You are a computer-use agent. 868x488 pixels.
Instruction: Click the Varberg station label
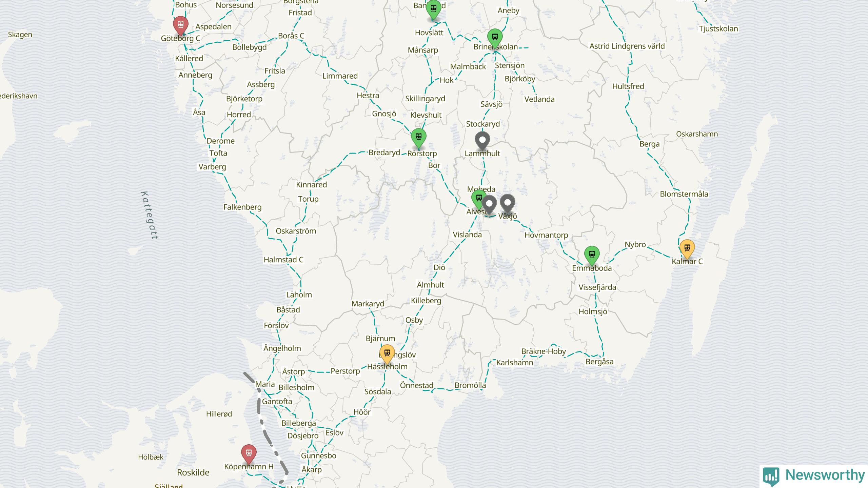click(212, 167)
